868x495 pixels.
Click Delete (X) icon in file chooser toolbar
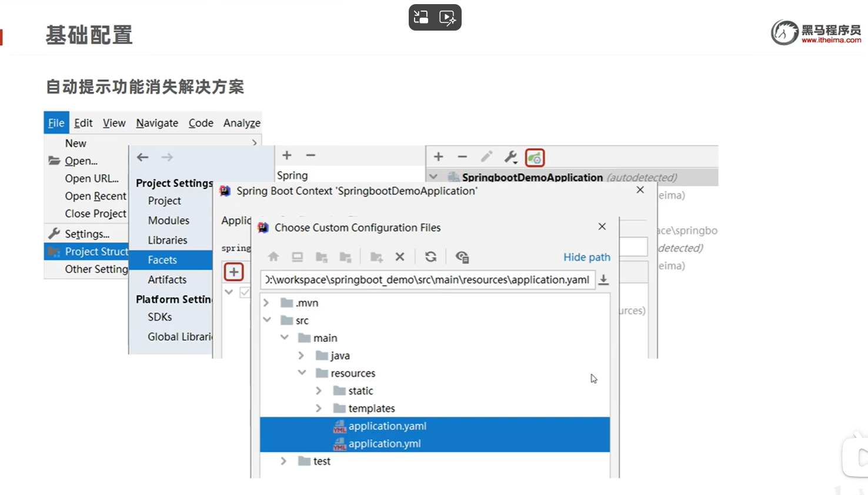[400, 257]
